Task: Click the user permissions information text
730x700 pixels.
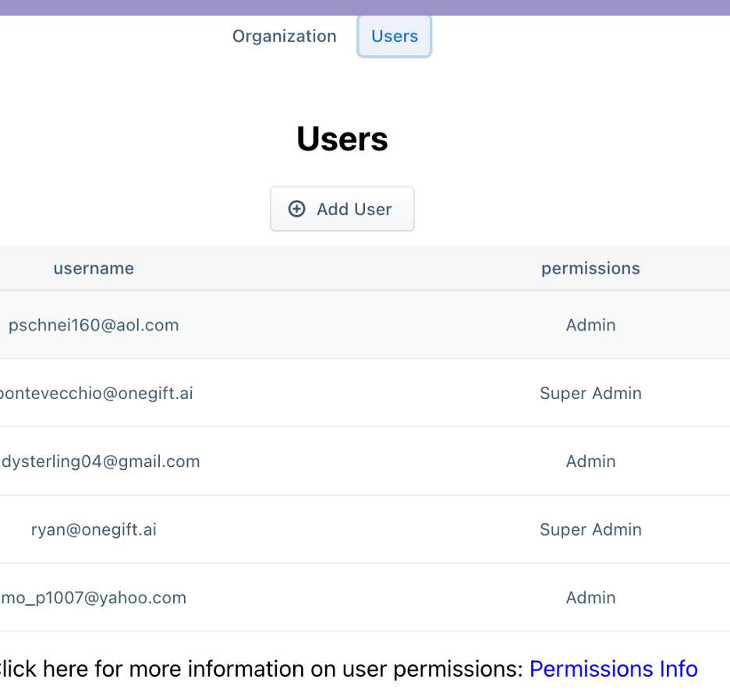Action: [x=261, y=669]
